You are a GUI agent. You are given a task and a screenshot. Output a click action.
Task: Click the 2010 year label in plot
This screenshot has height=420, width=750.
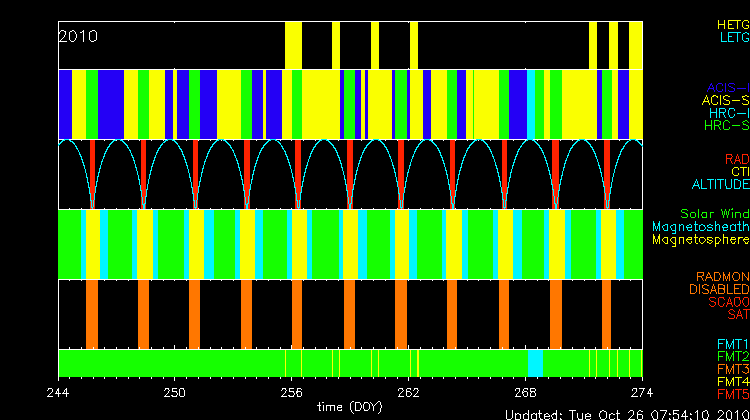coord(78,36)
